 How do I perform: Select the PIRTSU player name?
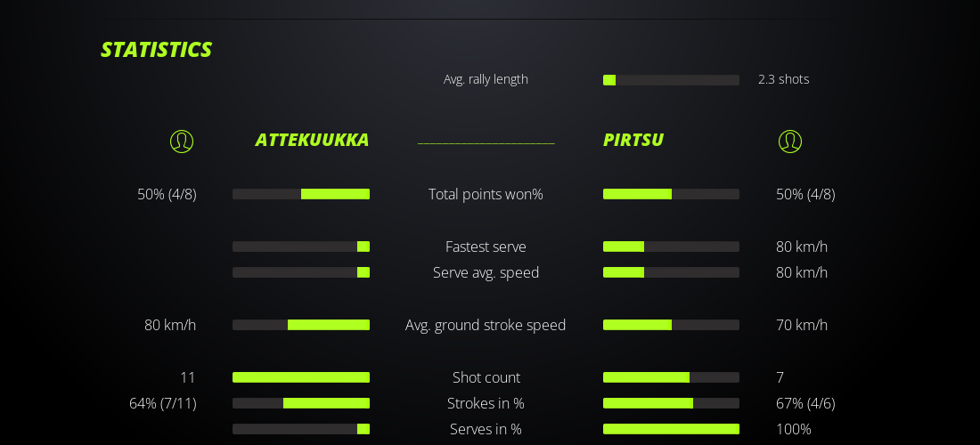pyautogui.click(x=633, y=140)
